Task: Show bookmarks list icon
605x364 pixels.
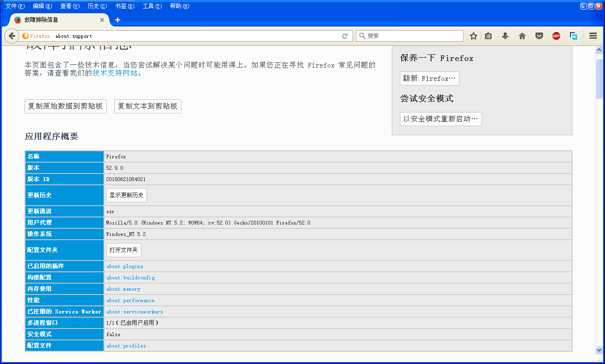Action: point(489,36)
